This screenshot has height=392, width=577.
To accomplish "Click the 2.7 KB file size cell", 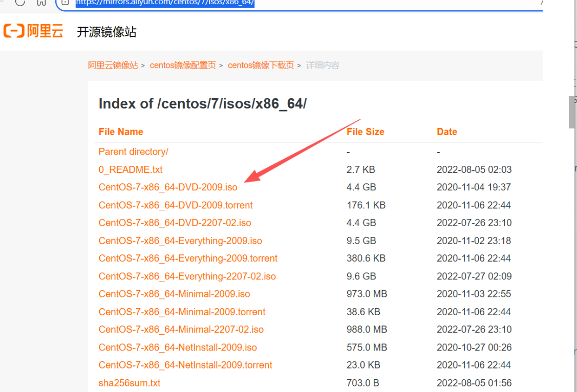I will [360, 169].
